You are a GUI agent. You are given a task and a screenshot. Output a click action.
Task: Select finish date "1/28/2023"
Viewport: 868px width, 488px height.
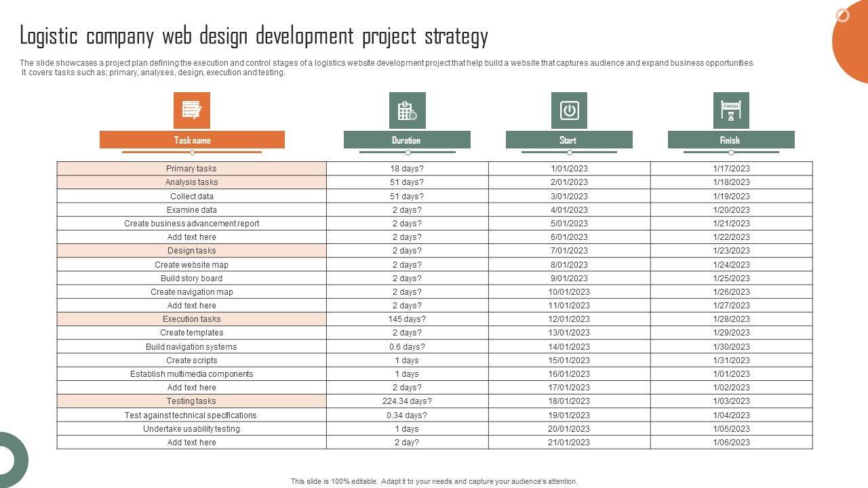(x=731, y=319)
